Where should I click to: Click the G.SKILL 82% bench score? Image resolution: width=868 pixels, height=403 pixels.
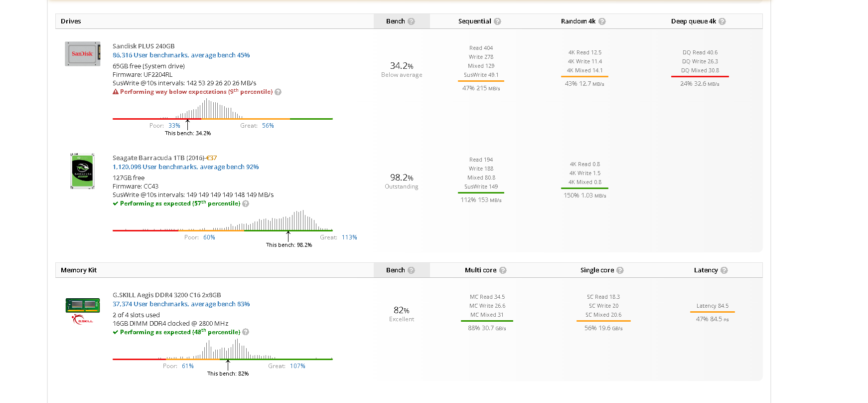click(402, 310)
